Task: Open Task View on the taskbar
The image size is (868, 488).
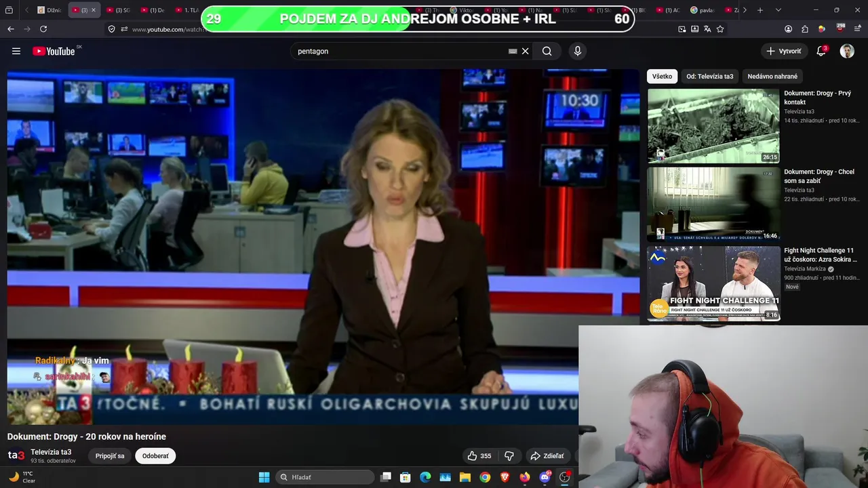Action: click(x=386, y=477)
